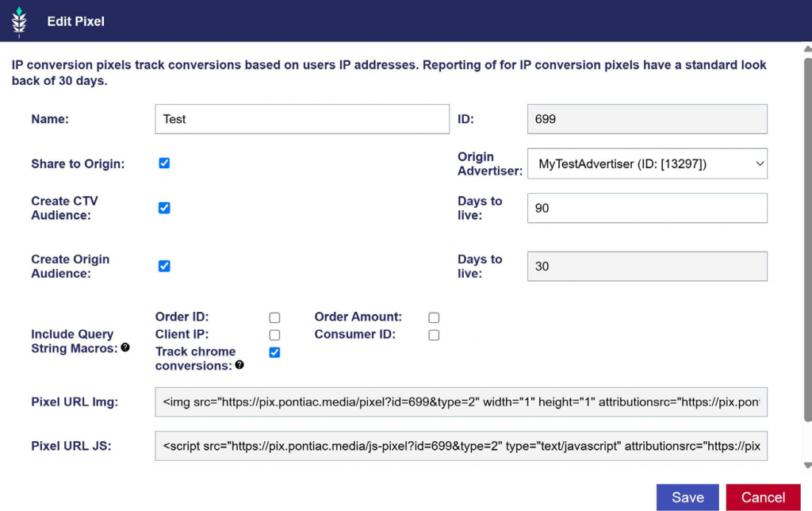Viewport: 812px width, 511px height.
Task: Click the Pontiac wheat logo icon
Action: pos(19,21)
